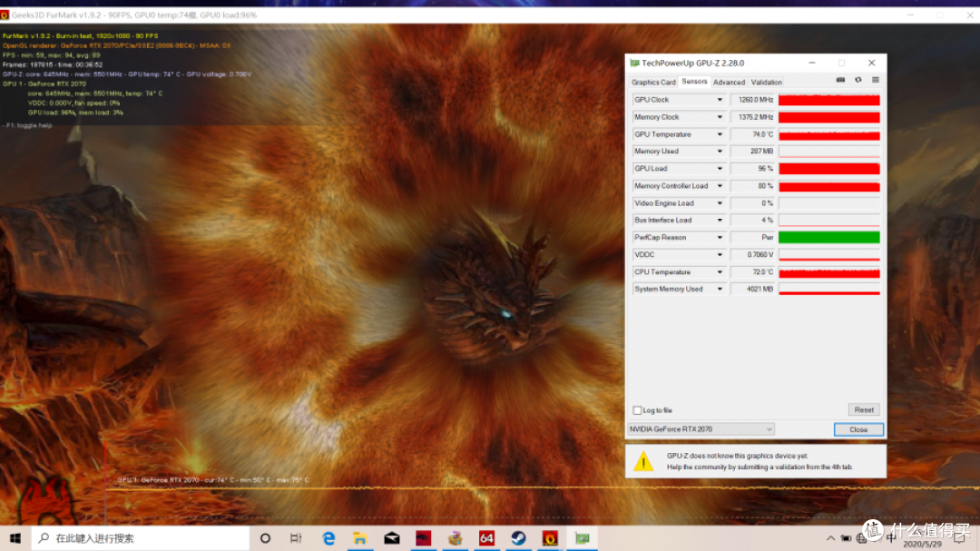Click the Reset button in GPU-Z

(x=864, y=409)
